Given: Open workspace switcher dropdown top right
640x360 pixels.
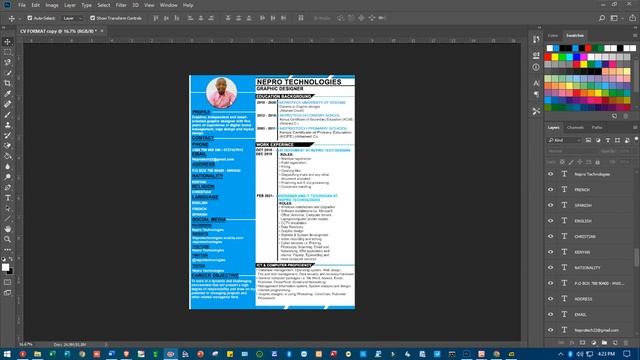Looking at the screenshot, I should [x=616, y=18].
